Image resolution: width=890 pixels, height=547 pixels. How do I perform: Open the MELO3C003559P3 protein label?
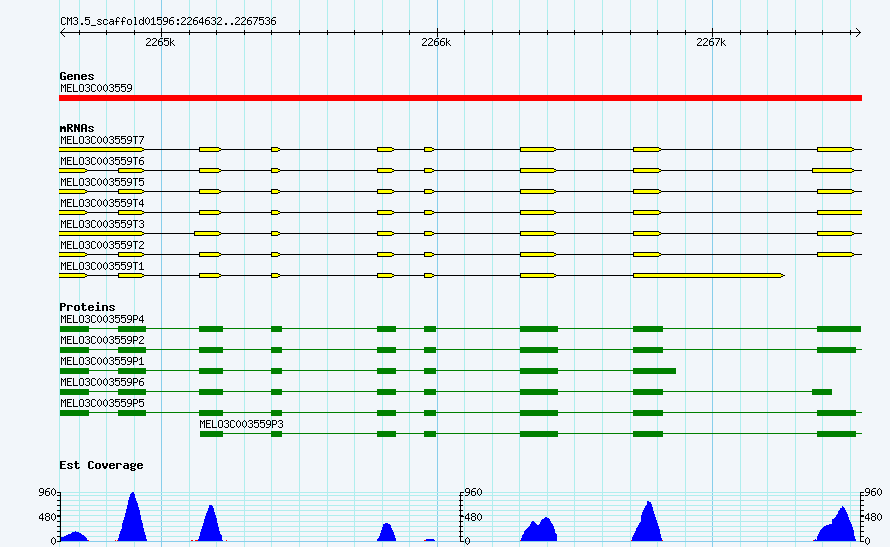click(241, 424)
